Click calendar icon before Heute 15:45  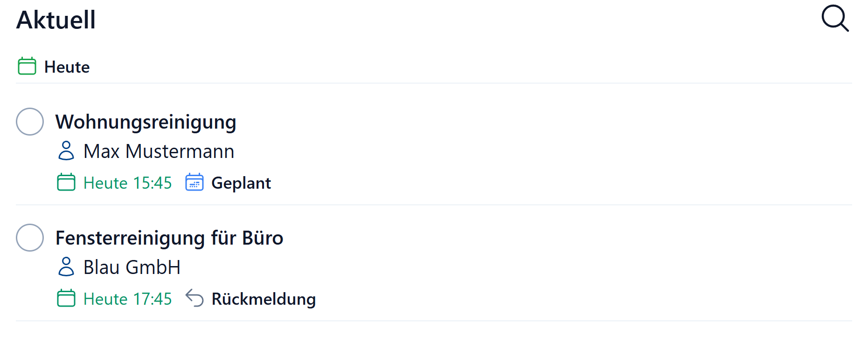click(66, 182)
